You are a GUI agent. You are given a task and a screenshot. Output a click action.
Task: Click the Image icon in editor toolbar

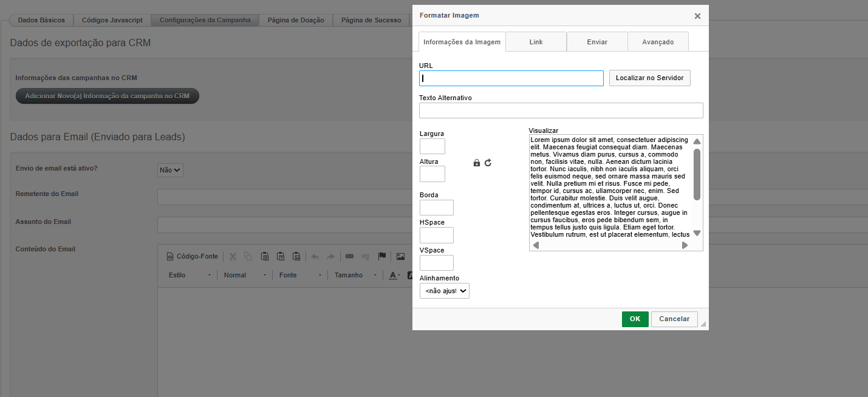400,257
